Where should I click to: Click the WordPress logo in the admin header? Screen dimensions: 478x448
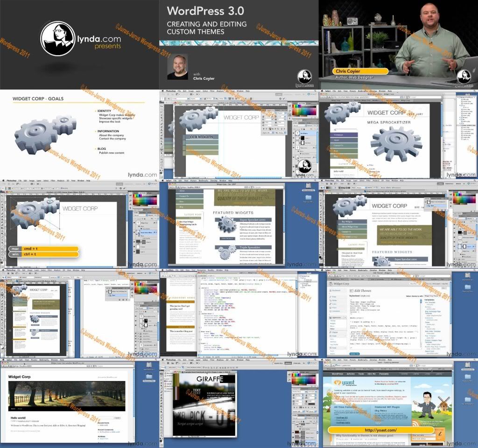(x=331, y=284)
